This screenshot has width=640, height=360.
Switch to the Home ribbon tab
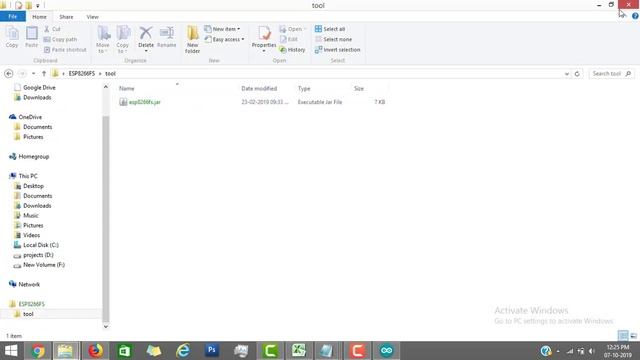point(39,17)
